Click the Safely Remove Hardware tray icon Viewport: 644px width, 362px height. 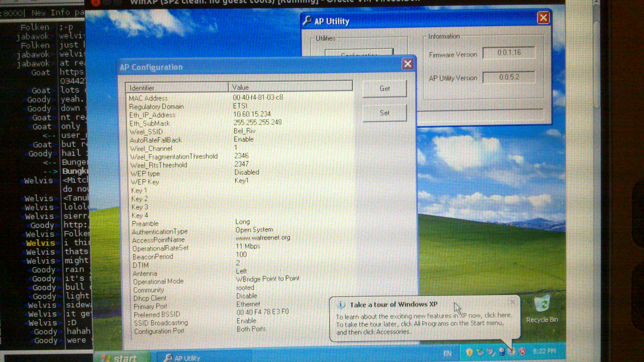480,352
